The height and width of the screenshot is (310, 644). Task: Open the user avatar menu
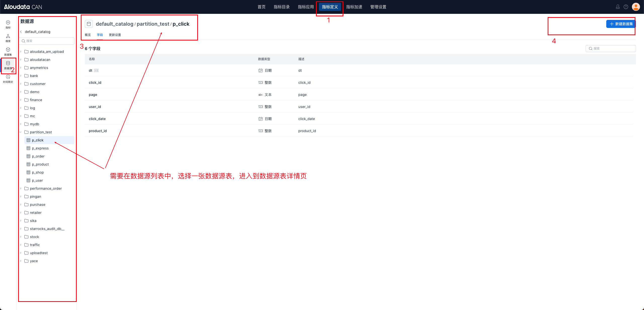click(x=636, y=7)
